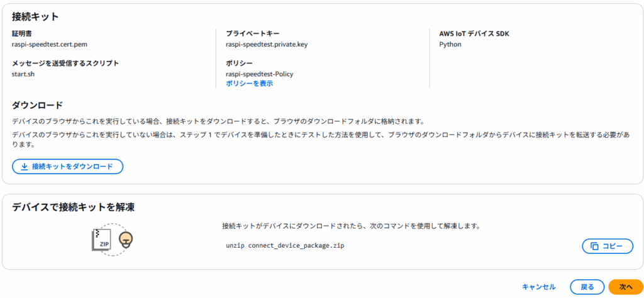The width and height of the screenshot is (644, 298).
Task: Click the download arrow icon on the connection kit button
Action: (25, 167)
